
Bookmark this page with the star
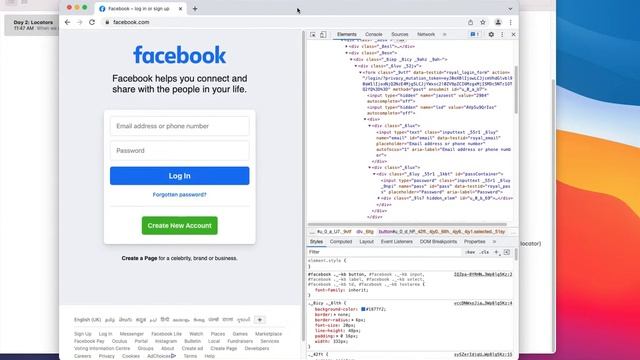click(483, 22)
